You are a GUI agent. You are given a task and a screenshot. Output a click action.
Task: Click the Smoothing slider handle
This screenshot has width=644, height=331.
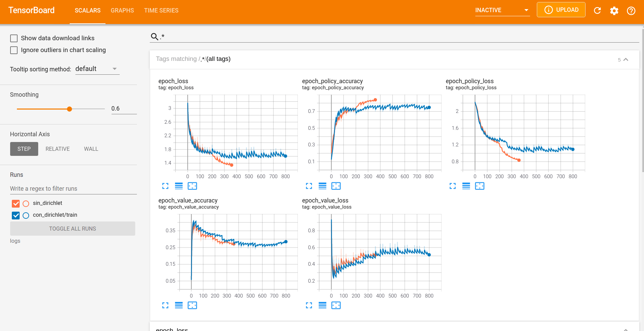pyautogui.click(x=69, y=109)
